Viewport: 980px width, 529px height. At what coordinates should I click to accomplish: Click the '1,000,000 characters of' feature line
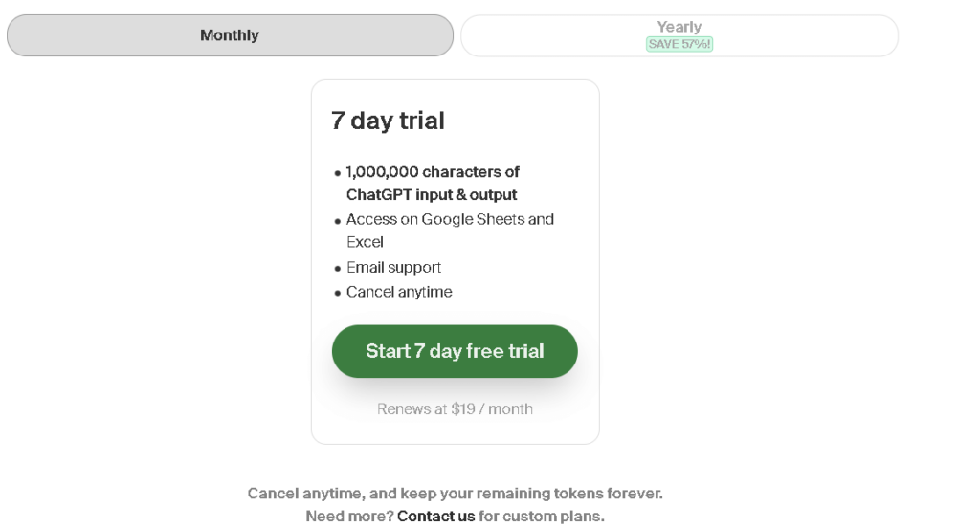433,172
